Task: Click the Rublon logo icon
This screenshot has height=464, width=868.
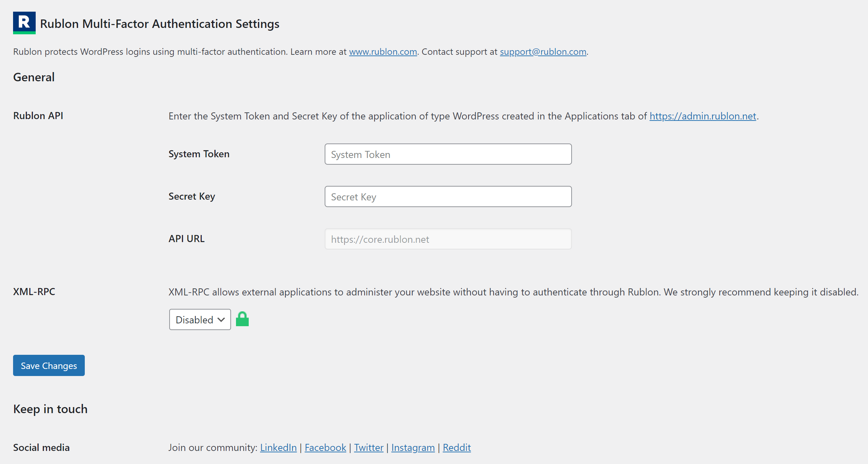Action: click(24, 23)
